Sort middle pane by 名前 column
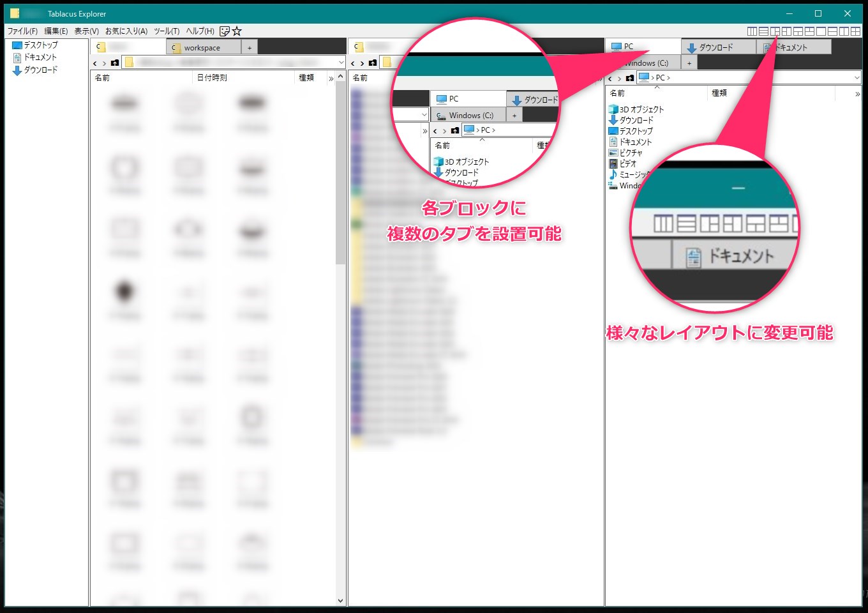868x613 pixels. click(x=361, y=78)
